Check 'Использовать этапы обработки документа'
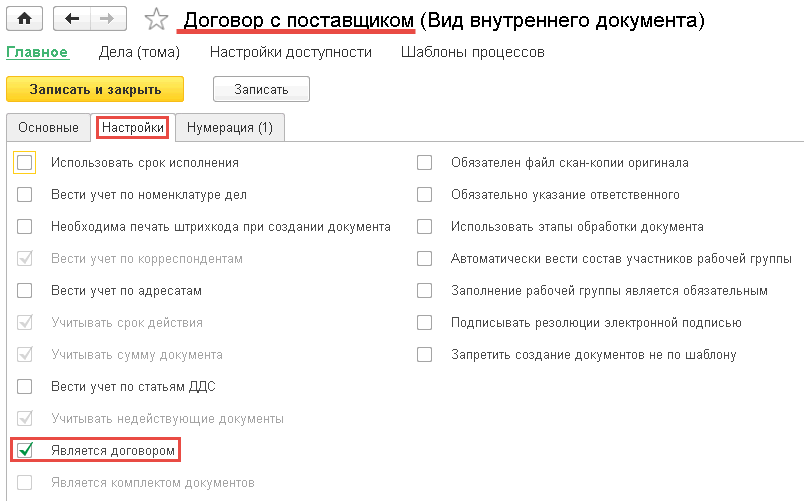The image size is (804, 501). [425, 226]
